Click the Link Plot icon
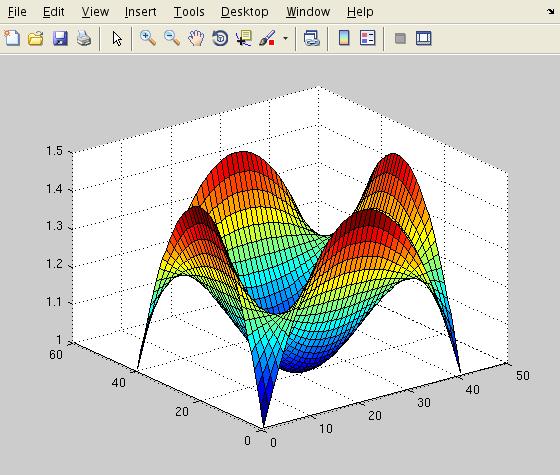Image resolution: width=560 pixels, height=475 pixels. (x=311, y=38)
